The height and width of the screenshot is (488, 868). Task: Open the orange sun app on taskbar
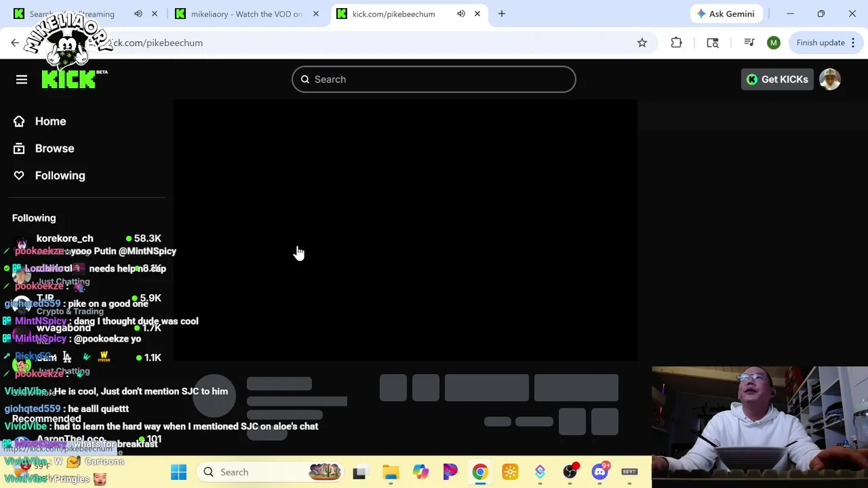coord(510,472)
